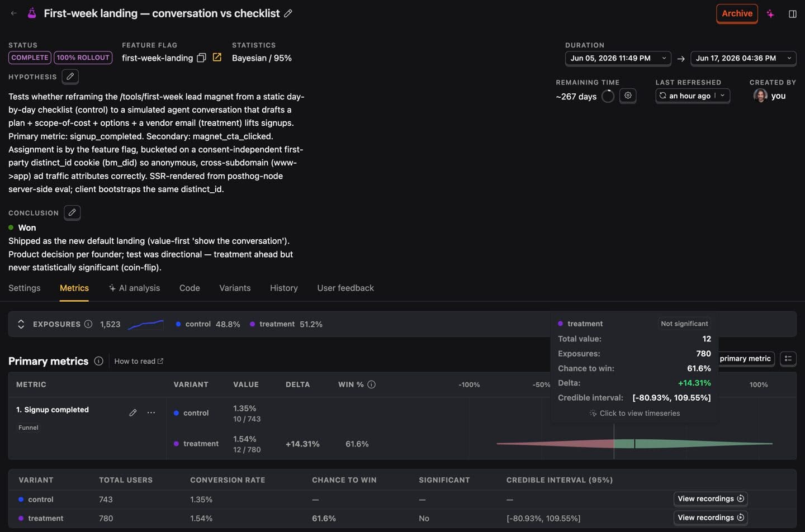Select the Metrics tab

pos(74,288)
